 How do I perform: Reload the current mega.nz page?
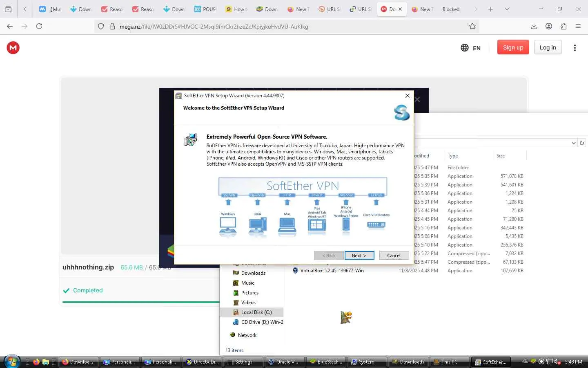39,26
